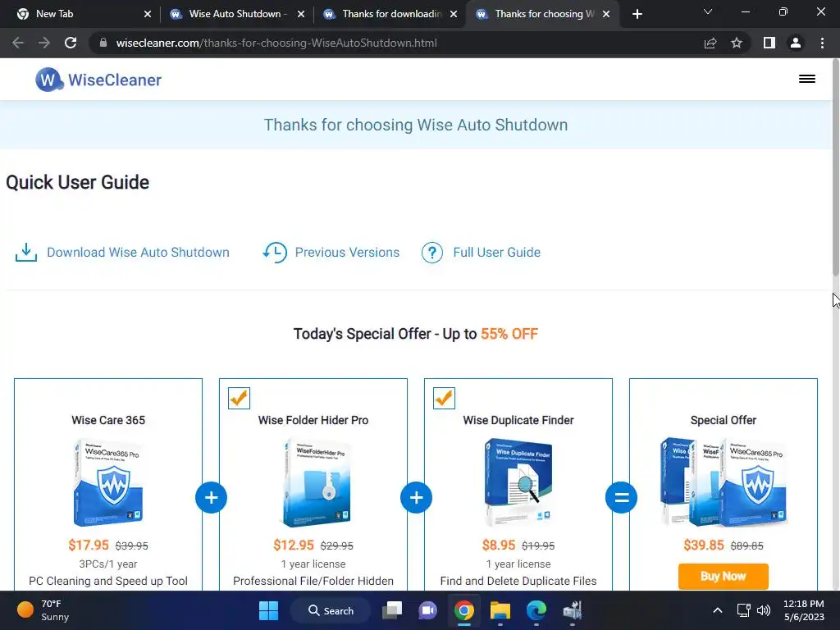
Task: Click Wise Folder Hider product box image
Action: [x=316, y=482]
